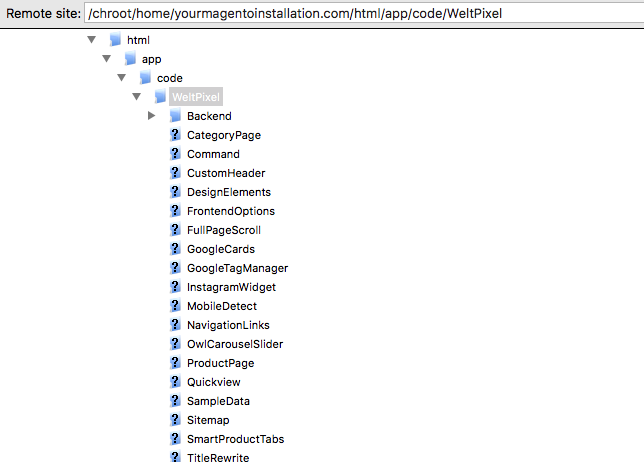Viewport: 644px width, 462px height.
Task: Click the NavigationLinks unknown-folder icon
Action: pyautogui.click(x=175, y=324)
